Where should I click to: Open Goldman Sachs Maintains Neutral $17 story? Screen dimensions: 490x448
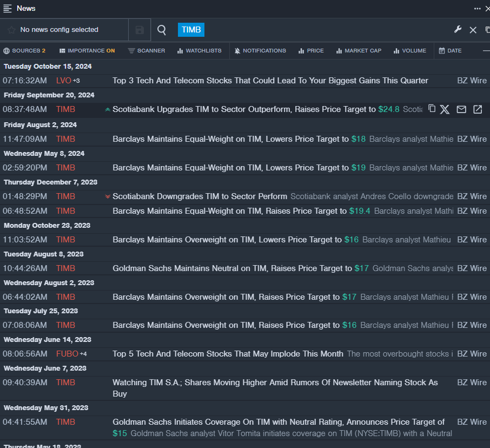[x=241, y=268]
